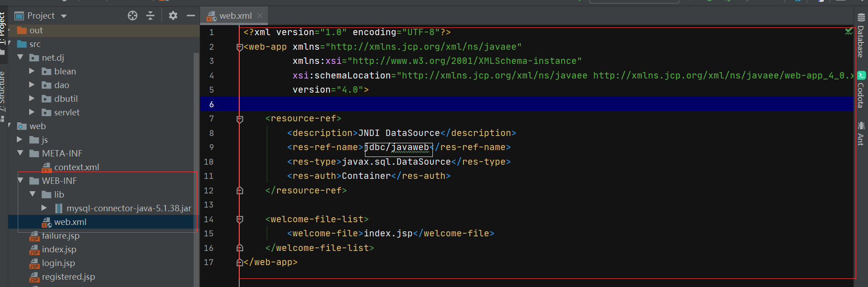Close the web.xml editor tab
The width and height of the screenshot is (868, 287).
260,16
